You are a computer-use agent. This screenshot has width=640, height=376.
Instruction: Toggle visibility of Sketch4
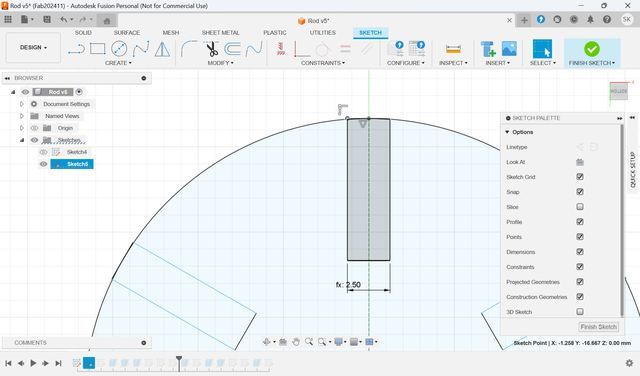(43, 152)
